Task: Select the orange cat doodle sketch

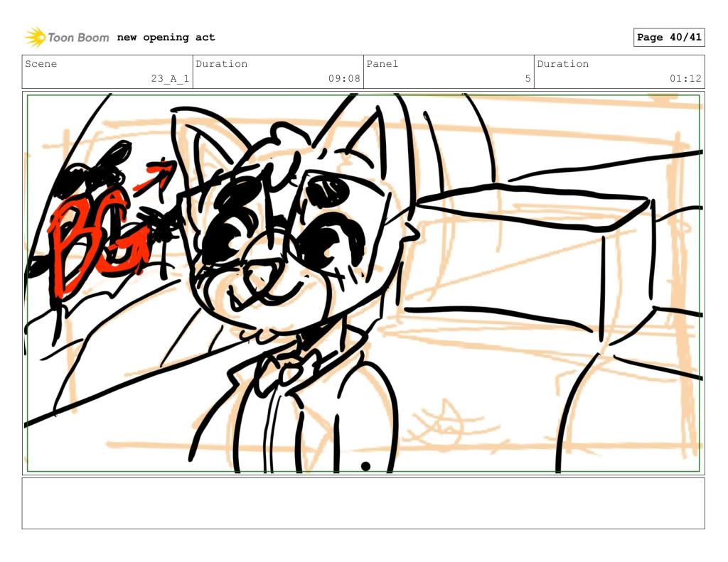Action: click(446, 425)
